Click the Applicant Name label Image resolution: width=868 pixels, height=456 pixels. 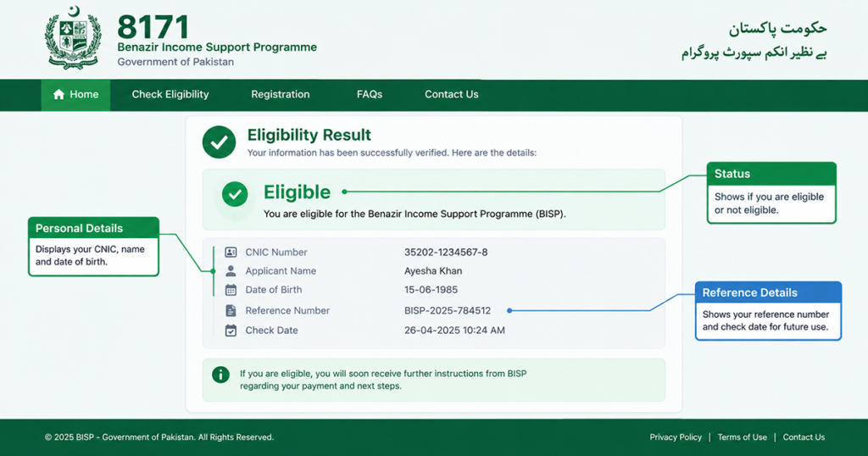[281, 271]
